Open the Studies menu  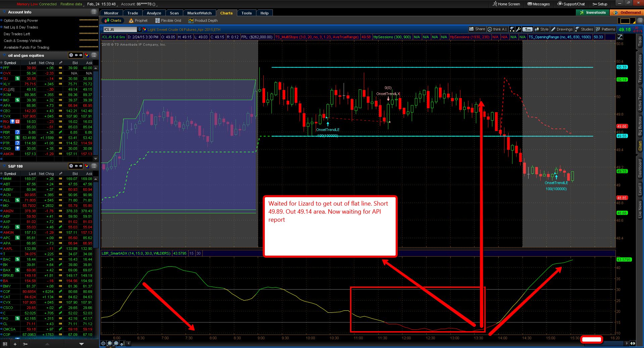584,29
